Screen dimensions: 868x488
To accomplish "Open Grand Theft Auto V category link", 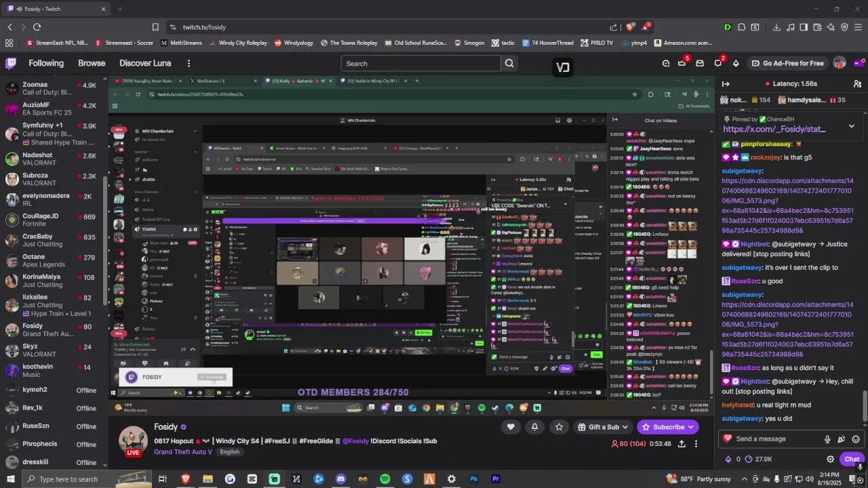I will click(x=183, y=452).
